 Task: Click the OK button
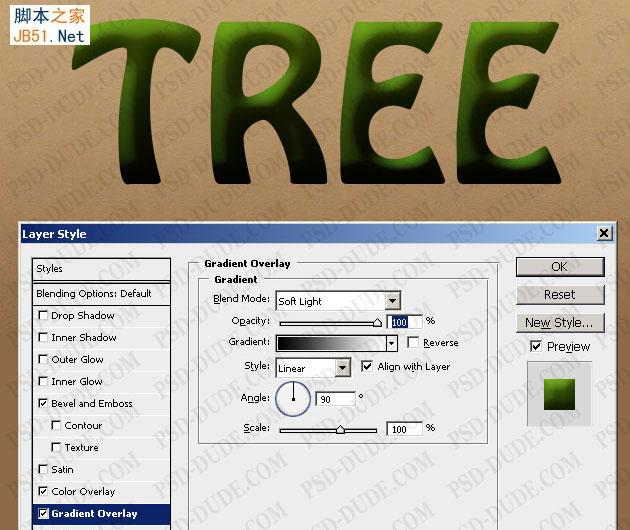[x=560, y=267]
